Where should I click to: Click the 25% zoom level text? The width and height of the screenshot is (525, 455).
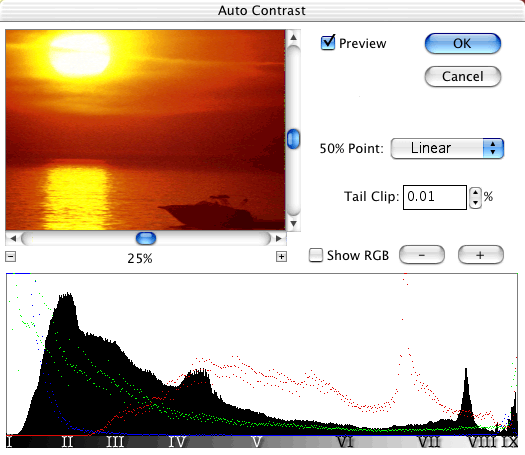[x=140, y=258]
